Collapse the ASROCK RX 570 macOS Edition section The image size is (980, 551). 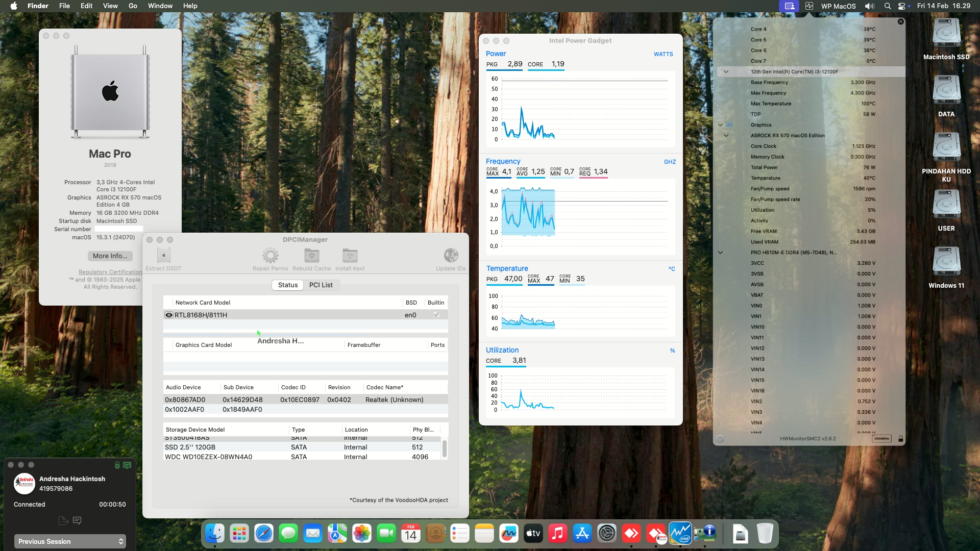tap(725, 135)
